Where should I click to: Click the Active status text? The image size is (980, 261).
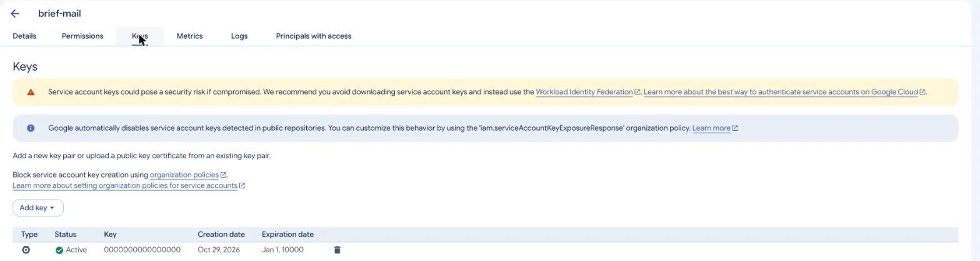(76, 250)
